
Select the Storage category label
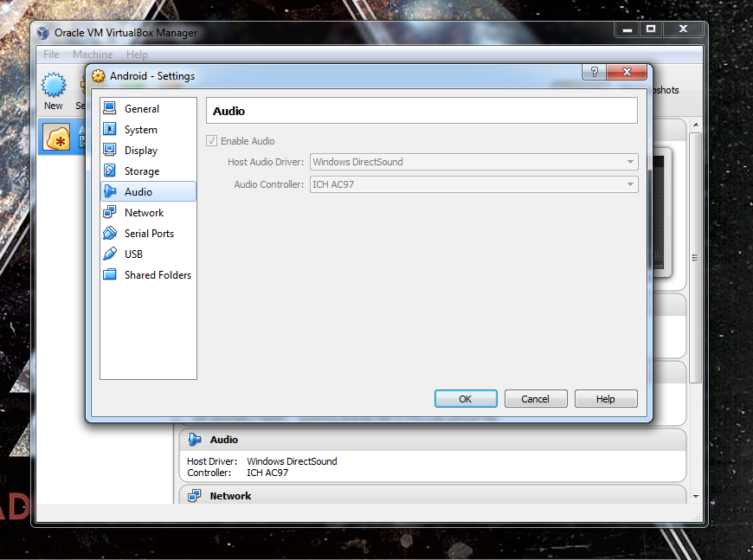(142, 171)
